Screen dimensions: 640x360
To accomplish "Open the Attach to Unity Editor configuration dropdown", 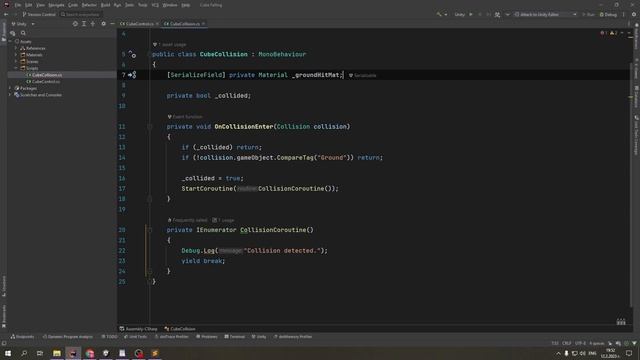I will (x=545, y=14).
